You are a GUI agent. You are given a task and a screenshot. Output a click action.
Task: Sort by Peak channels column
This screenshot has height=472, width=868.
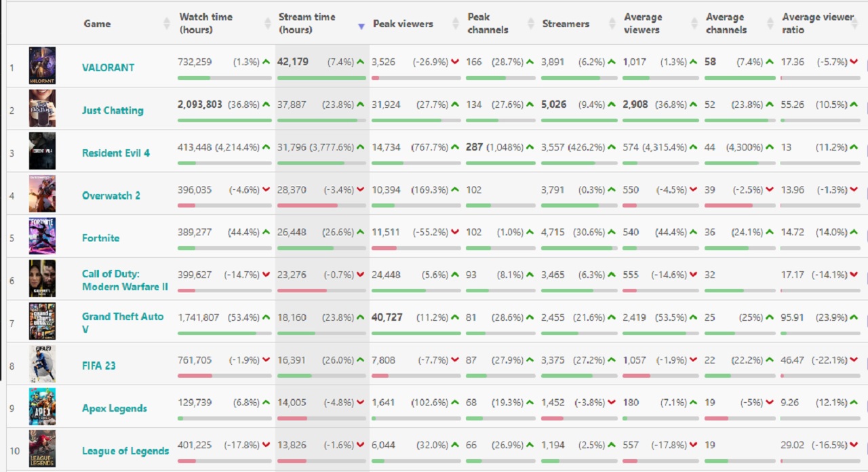click(x=488, y=23)
